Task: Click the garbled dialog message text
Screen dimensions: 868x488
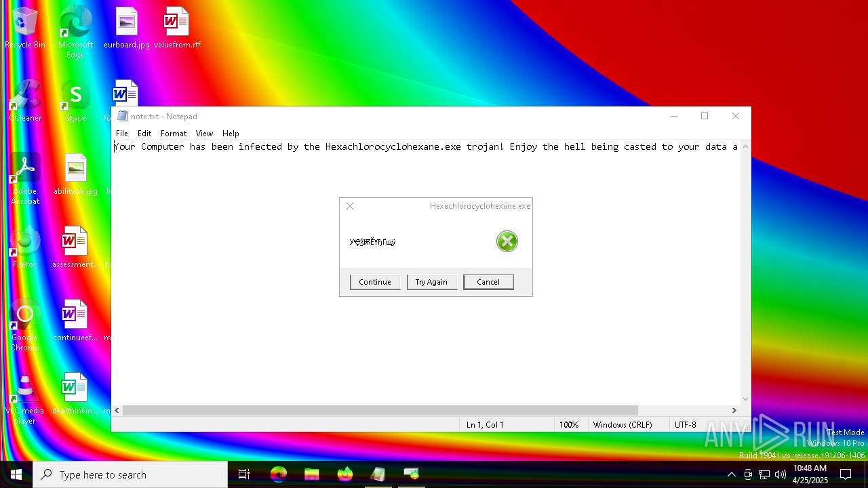Action: click(x=372, y=242)
